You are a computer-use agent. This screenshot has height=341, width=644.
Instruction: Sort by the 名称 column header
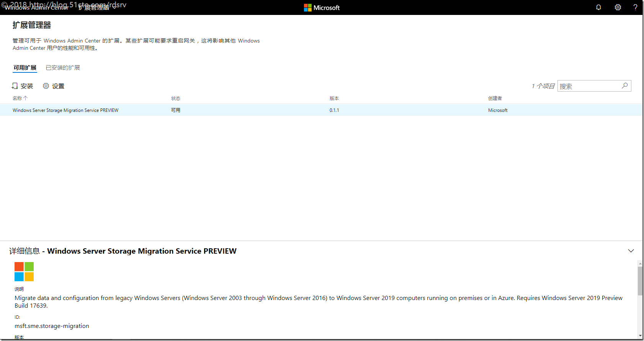[20, 98]
